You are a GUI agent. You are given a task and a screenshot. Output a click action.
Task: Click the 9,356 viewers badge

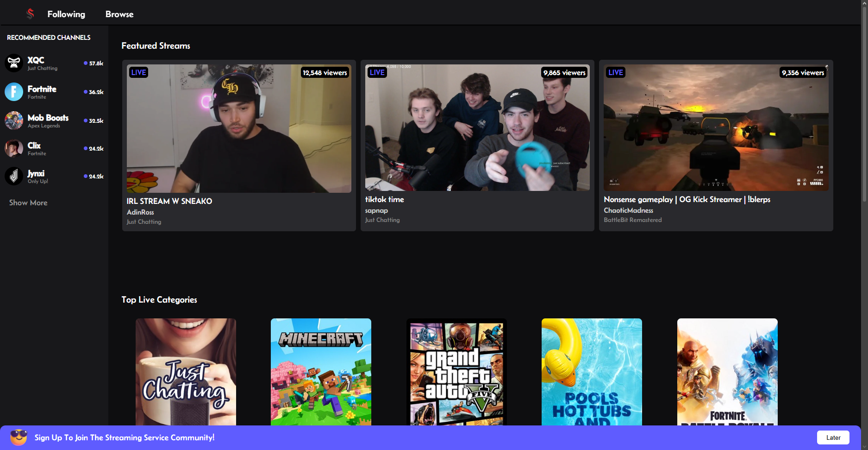coord(803,72)
